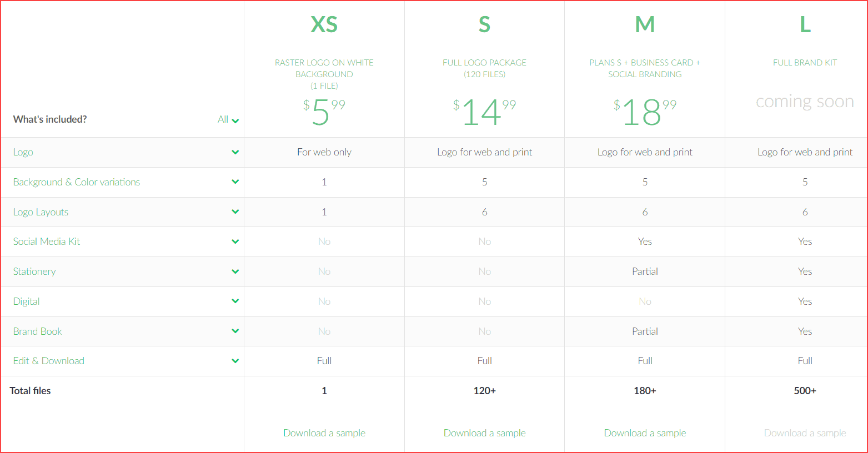Screen dimensions: 868x453
Task: Click 'For web only' cell
Action: tap(324, 152)
